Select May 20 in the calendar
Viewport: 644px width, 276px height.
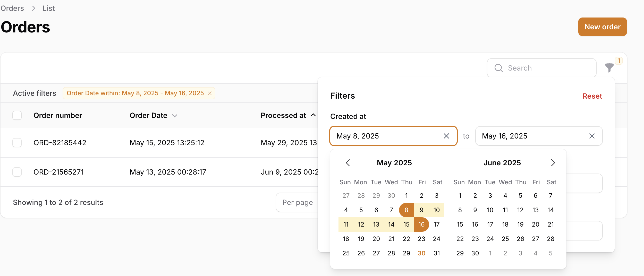coord(376,239)
